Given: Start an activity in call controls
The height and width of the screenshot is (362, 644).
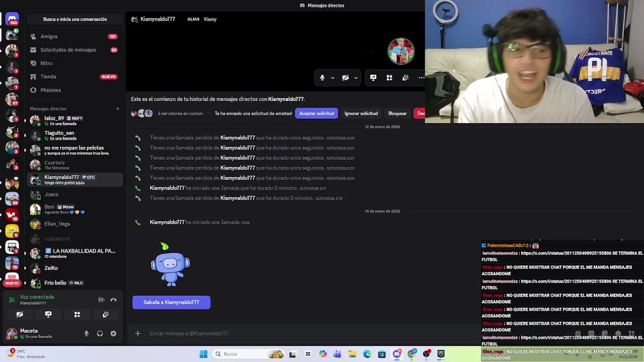Looking at the screenshot, I should 389,78.
